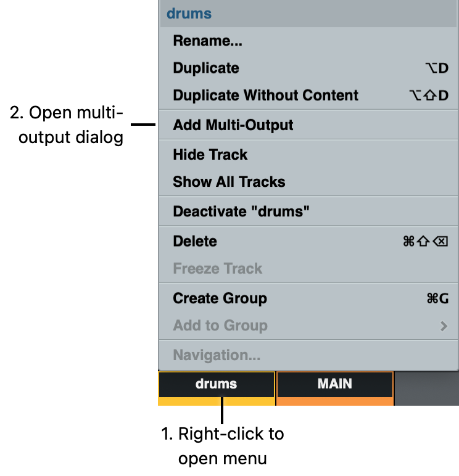Delete the drums track from the menu

pyautogui.click(x=195, y=241)
